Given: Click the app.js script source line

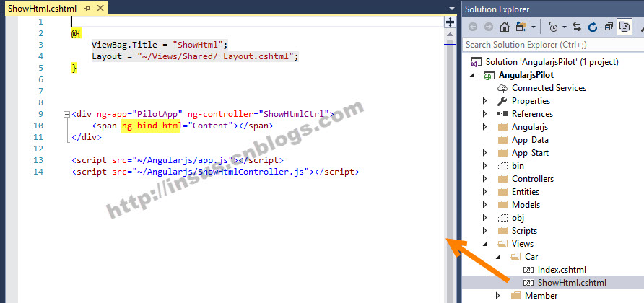Looking at the screenshot, I should click(178, 160).
